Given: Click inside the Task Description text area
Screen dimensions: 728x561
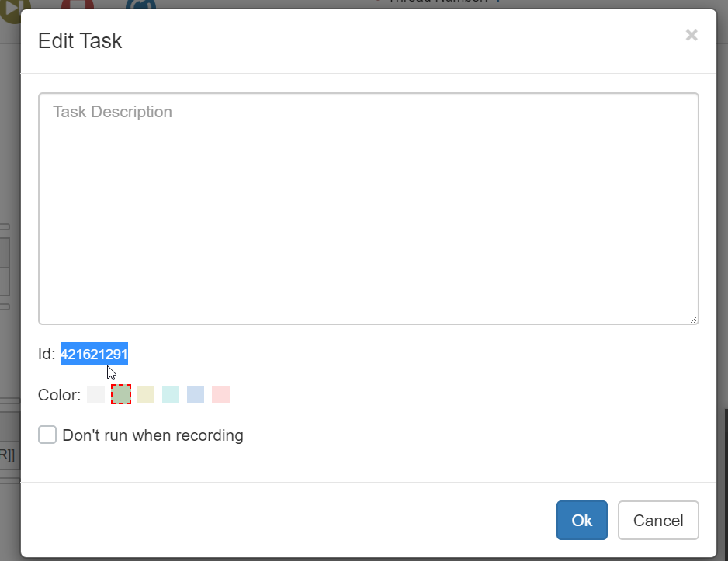Looking at the screenshot, I should (x=368, y=208).
